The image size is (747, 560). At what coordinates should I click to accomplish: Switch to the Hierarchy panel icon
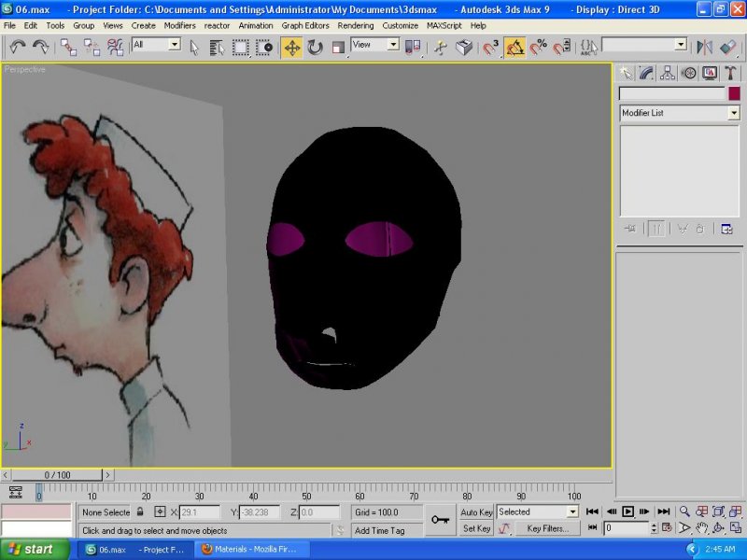pyautogui.click(x=668, y=73)
